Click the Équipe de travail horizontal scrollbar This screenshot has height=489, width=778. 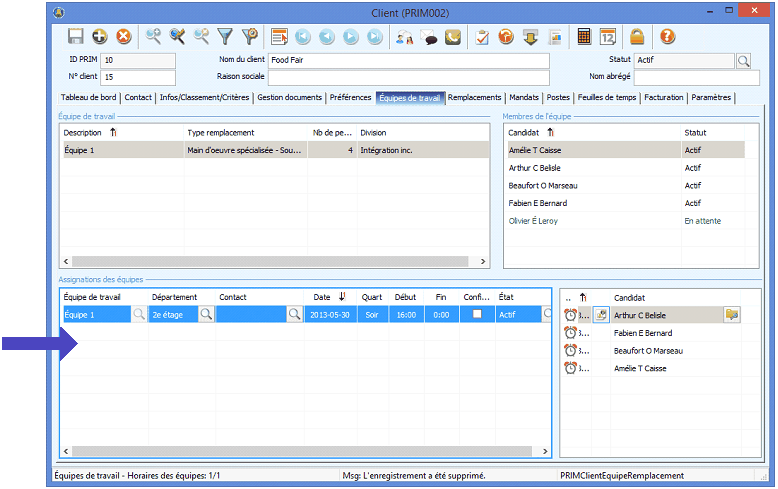point(272,261)
